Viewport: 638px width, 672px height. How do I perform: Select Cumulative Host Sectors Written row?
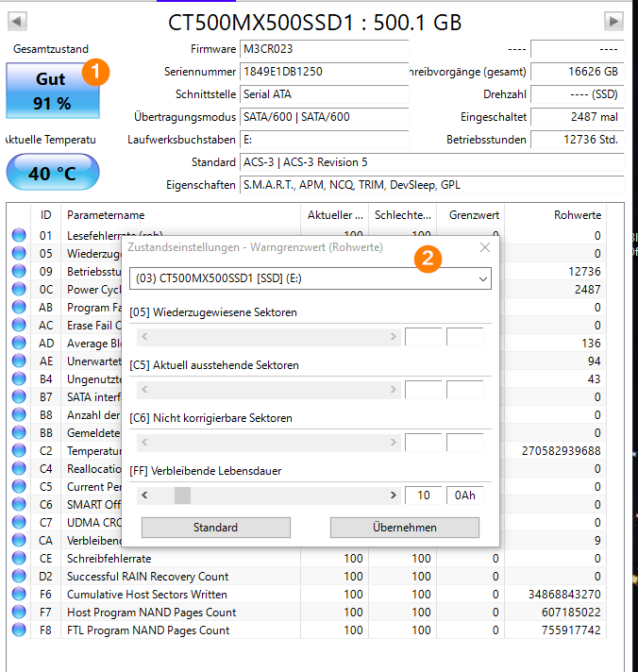pos(307,595)
